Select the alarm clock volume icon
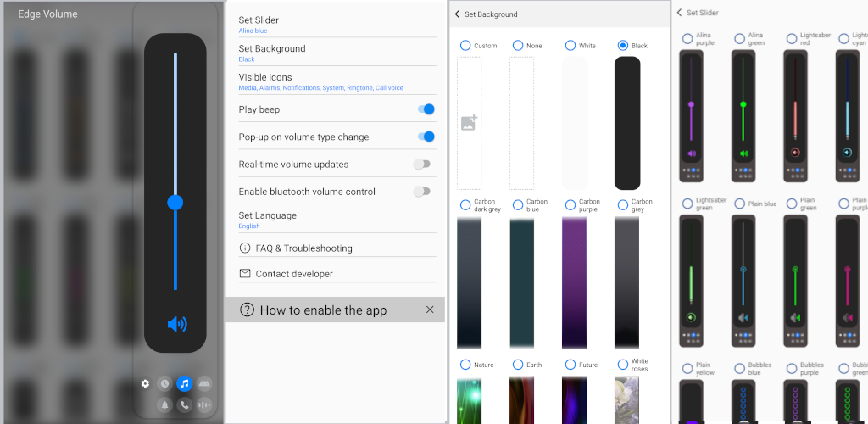 pyautogui.click(x=164, y=383)
